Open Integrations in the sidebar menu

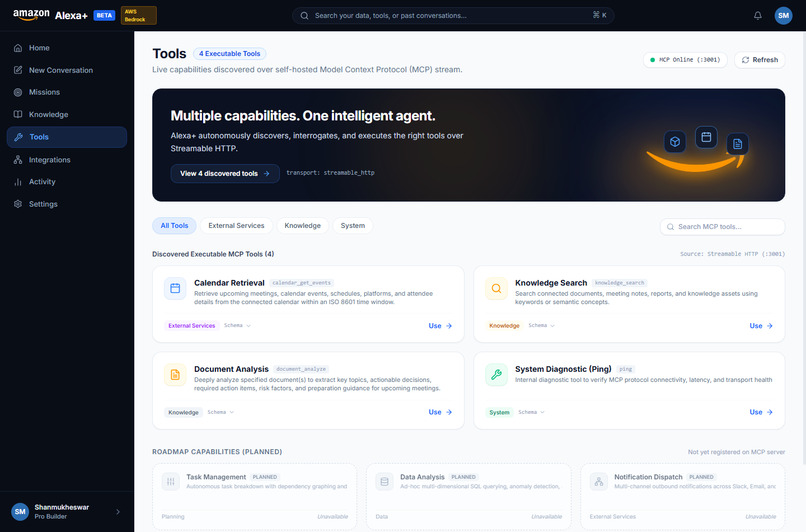67,160
